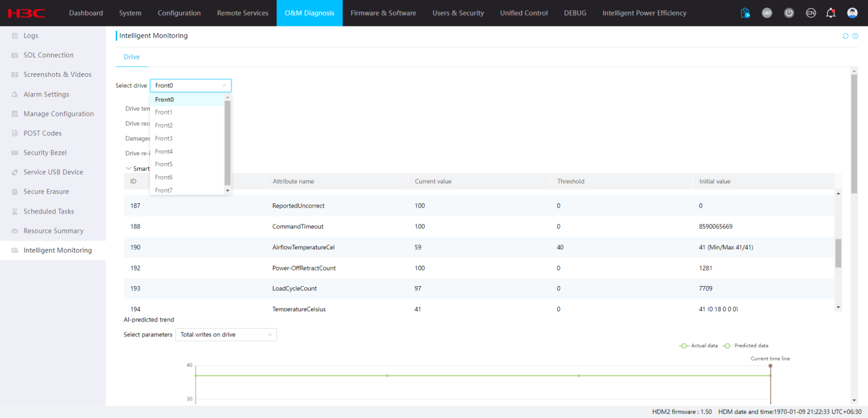This screenshot has width=868, height=418.
Task: Open the Select parameters dropdown
Action: pos(226,335)
